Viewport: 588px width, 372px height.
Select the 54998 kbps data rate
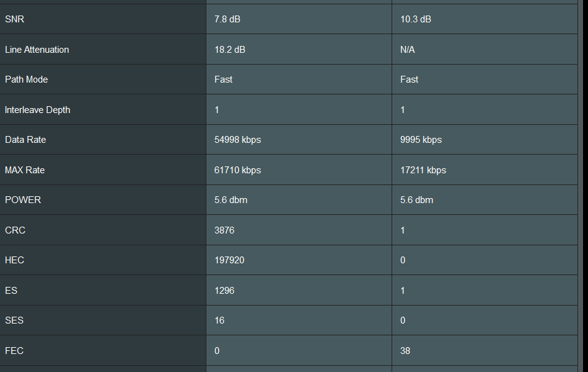237,140
